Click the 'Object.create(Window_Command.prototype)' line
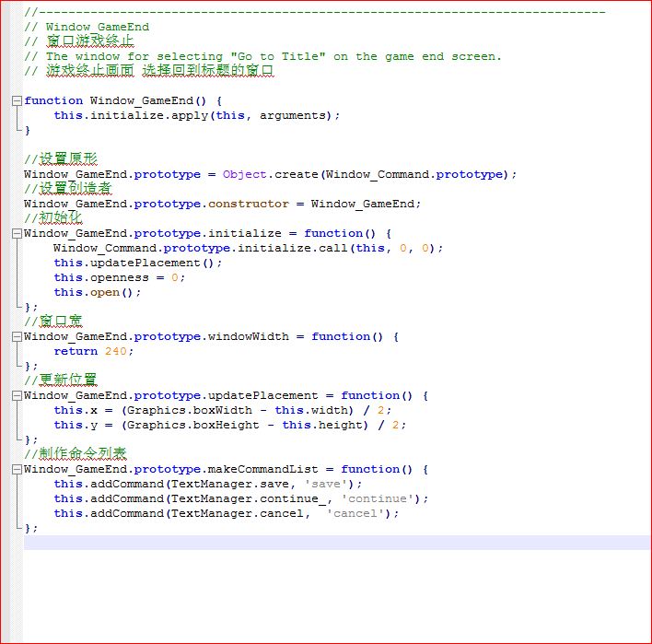652x644 pixels. (270, 174)
